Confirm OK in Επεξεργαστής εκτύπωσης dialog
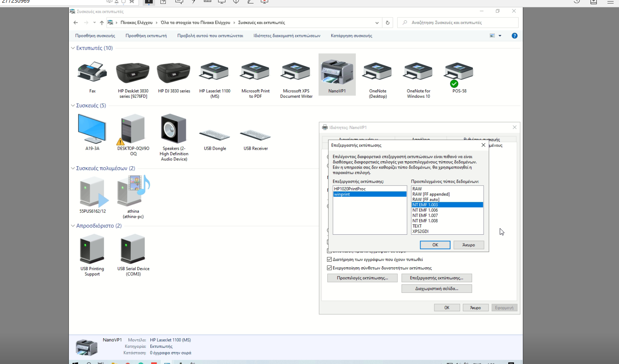 pyautogui.click(x=435, y=245)
